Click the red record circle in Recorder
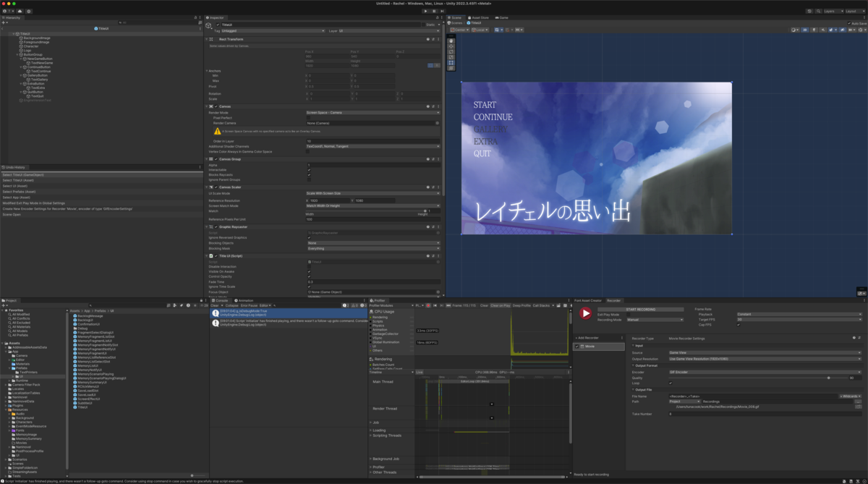The width and height of the screenshot is (868, 484). 586,313
